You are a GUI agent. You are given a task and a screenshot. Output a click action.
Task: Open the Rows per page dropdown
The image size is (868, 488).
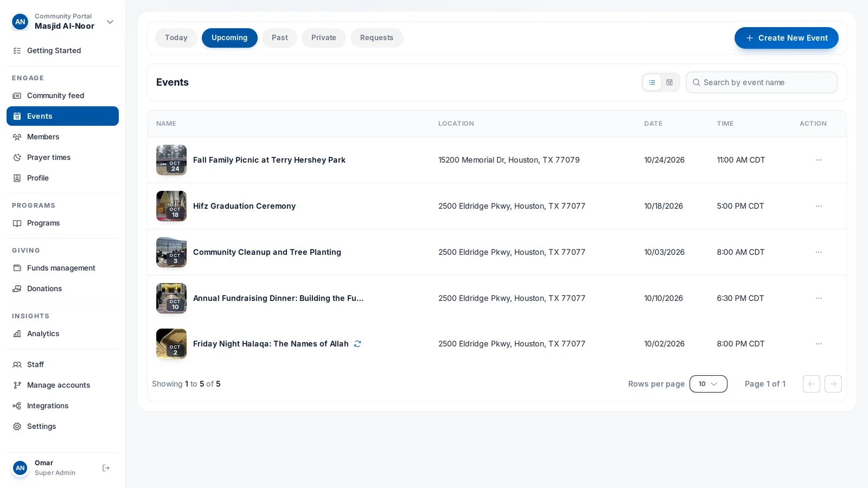point(709,384)
